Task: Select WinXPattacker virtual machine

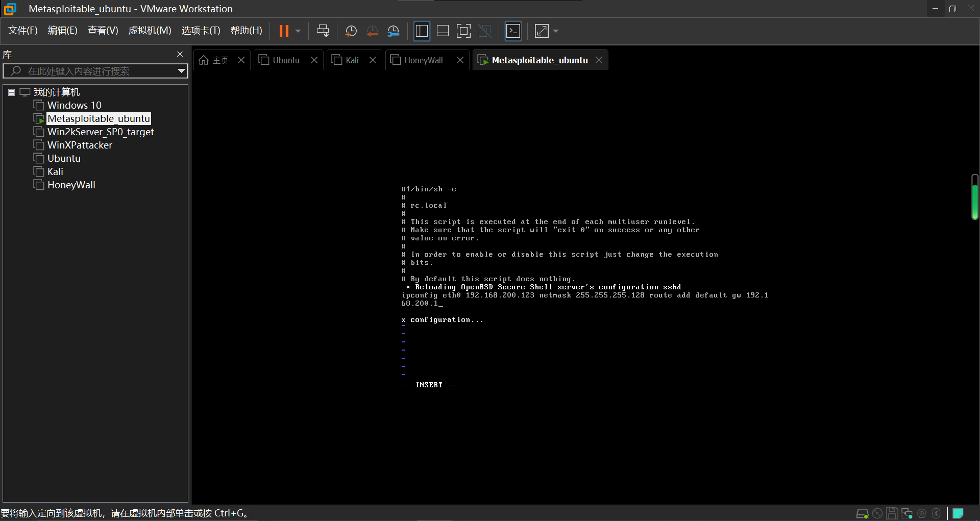Action: 80,145
